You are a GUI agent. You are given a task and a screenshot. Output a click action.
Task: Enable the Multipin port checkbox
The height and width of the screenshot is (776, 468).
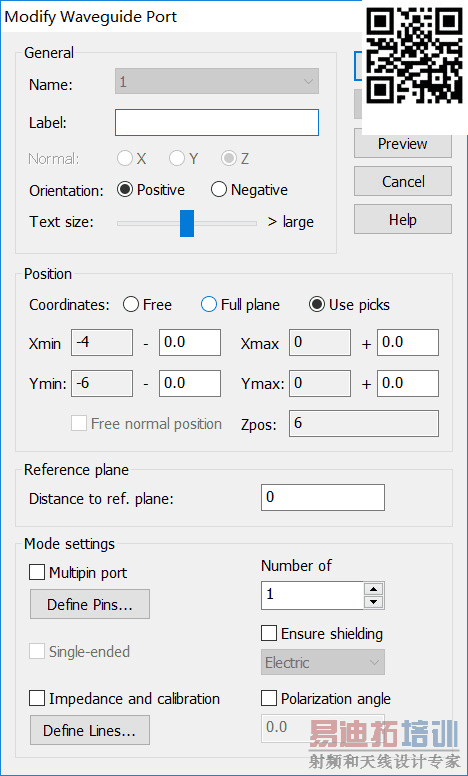pyautogui.click(x=37, y=573)
